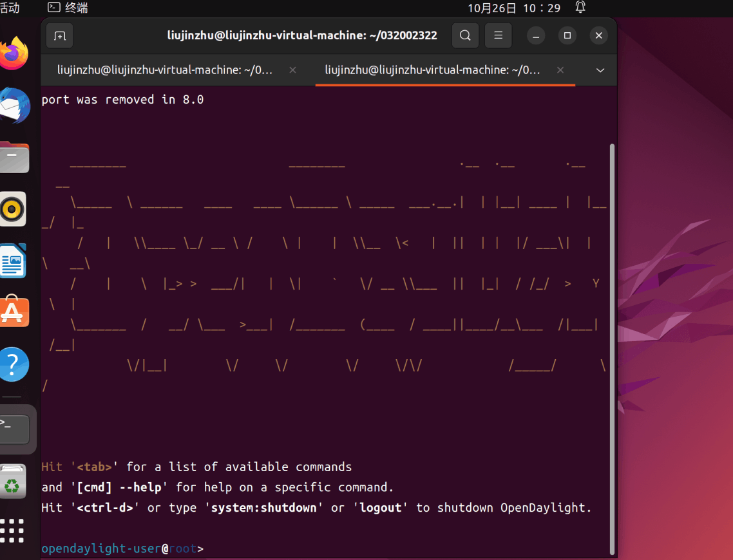
Task: Close the terminal window
Action: (599, 35)
